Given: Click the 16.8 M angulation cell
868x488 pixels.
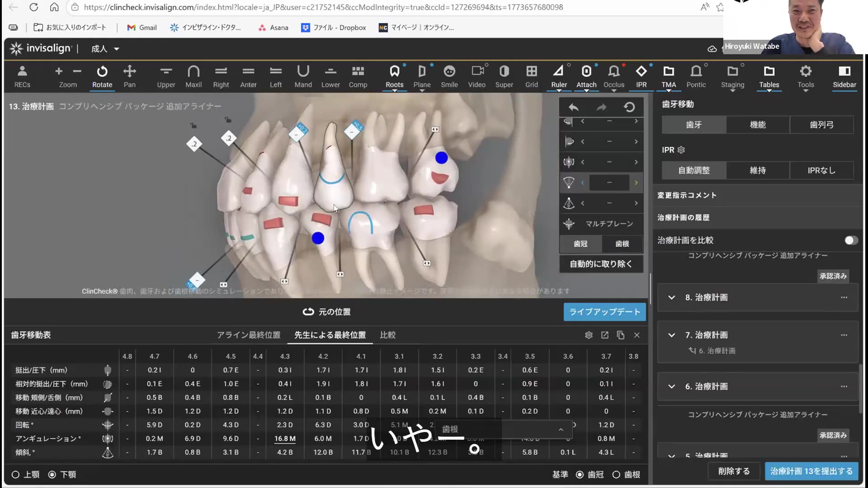Looking at the screenshot, I should (x=285, y=438).
